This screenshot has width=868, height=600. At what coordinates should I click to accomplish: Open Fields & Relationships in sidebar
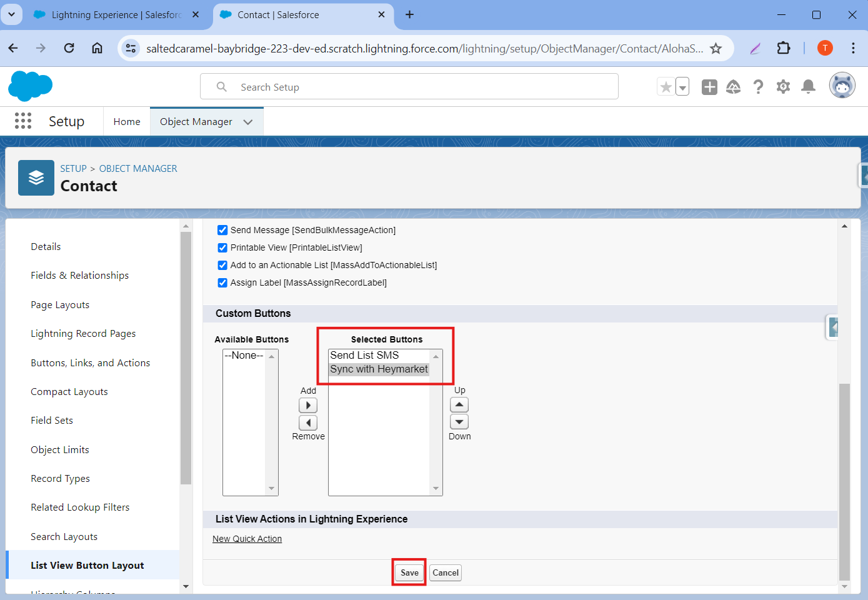79,275
